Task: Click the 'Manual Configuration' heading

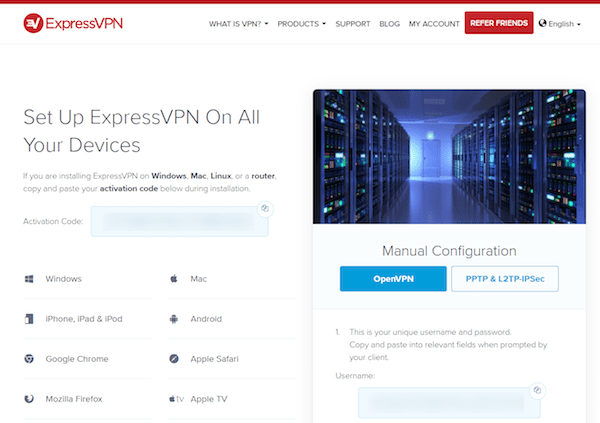Action: pyautogui.click(x=449, y=251)
